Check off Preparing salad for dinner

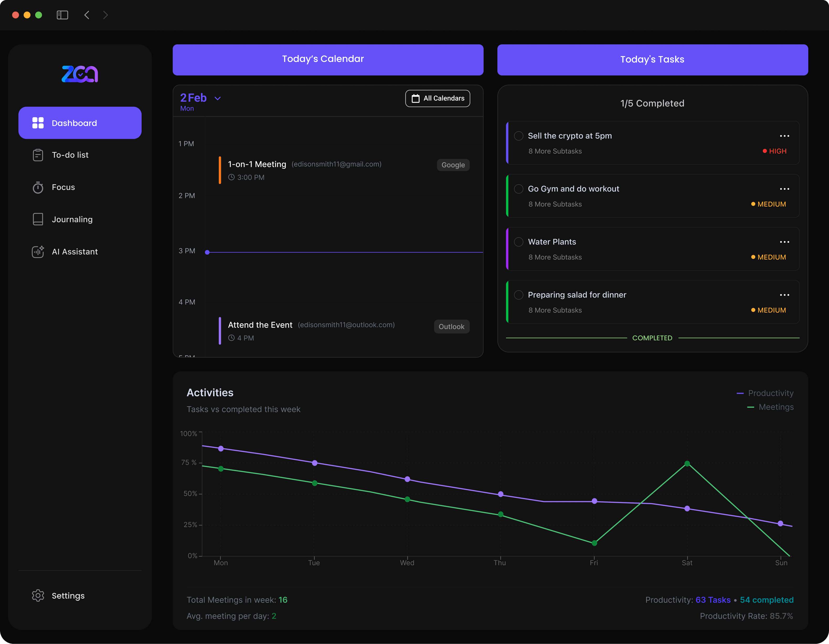[518, 295]
